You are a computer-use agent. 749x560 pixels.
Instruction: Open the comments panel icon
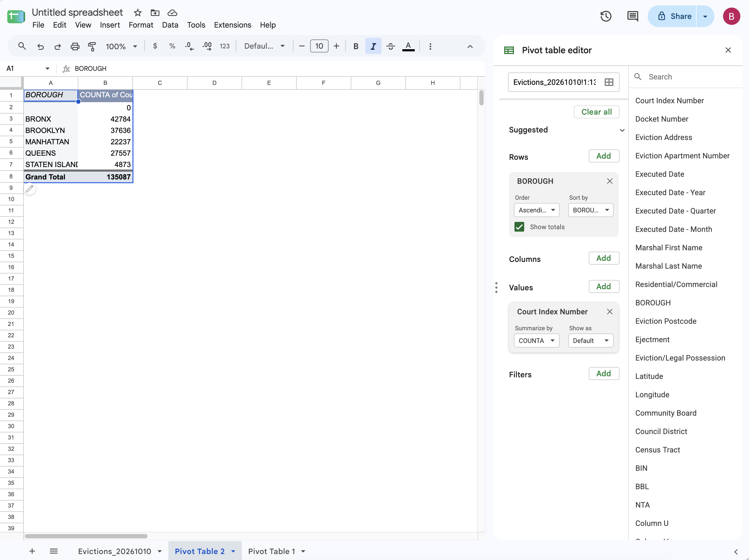pyautogui.click(x=633, y=16)
